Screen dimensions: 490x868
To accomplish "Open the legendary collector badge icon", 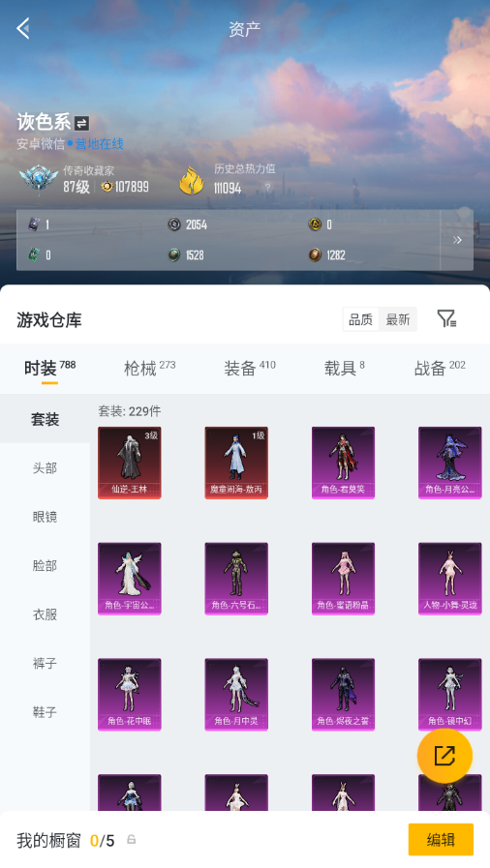I will 38,179.
